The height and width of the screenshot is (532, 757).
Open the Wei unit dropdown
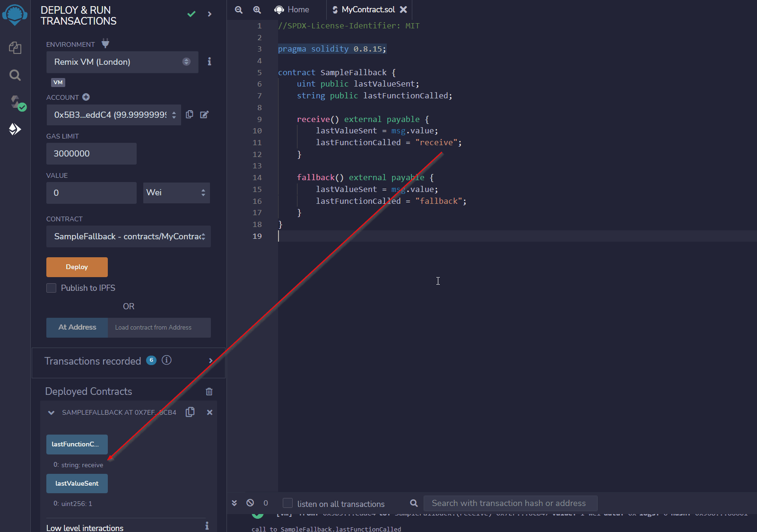176,193
